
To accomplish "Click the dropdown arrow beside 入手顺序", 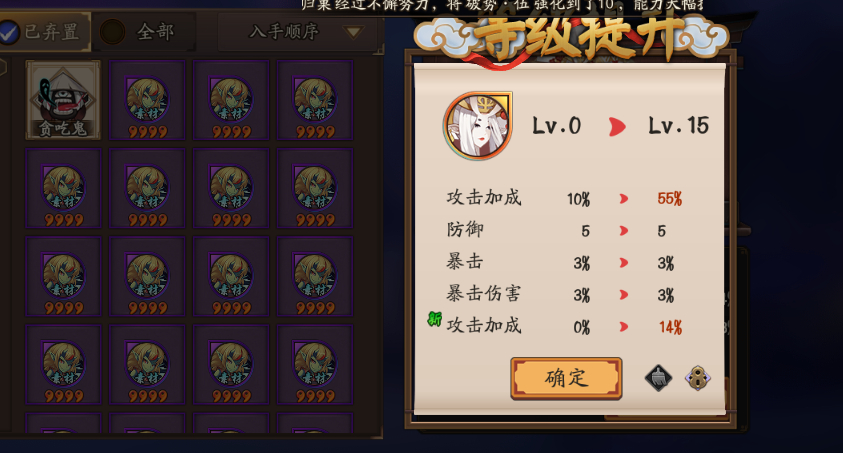I will (353, 32).
